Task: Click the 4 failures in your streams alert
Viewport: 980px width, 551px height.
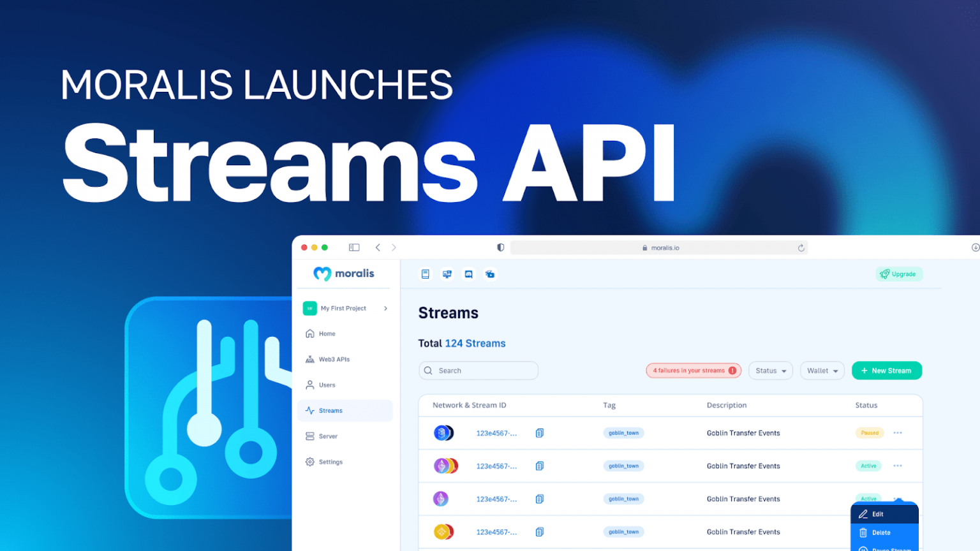Action: 694,370
